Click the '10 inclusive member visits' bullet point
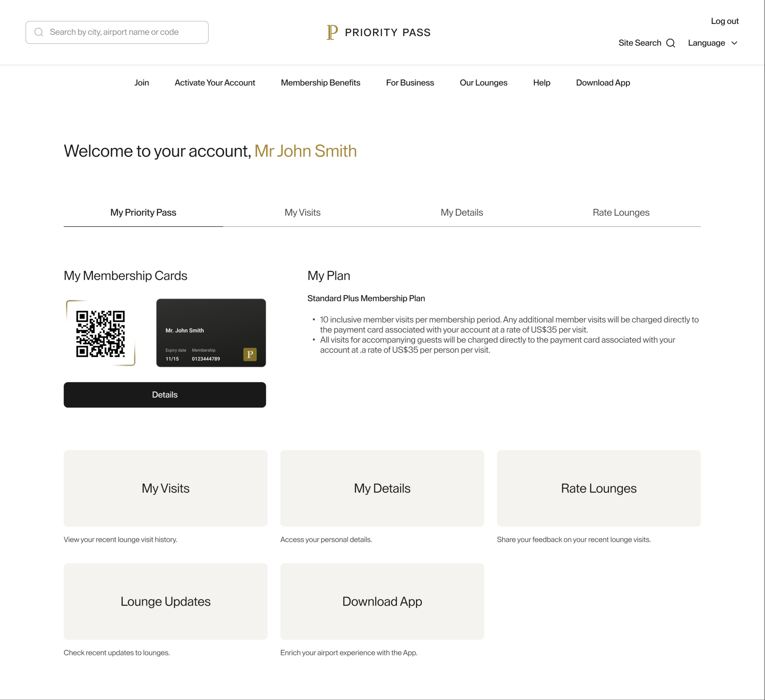 (509, 324)
